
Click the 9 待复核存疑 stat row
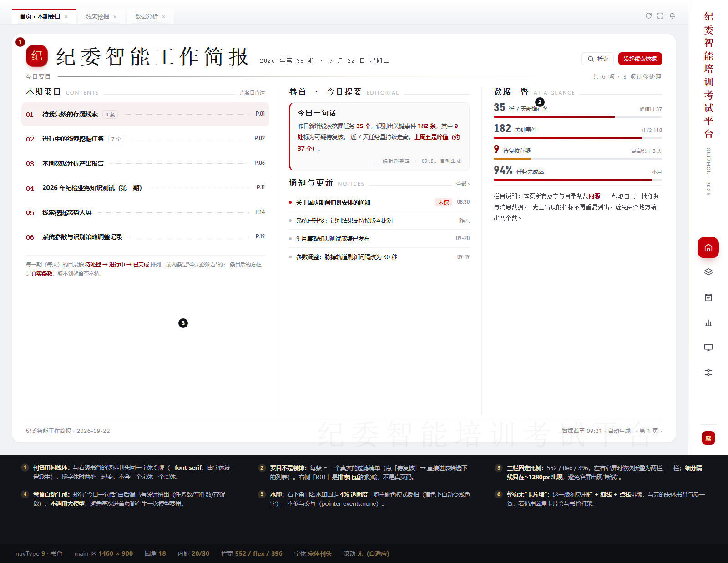(x=578, y=151)
